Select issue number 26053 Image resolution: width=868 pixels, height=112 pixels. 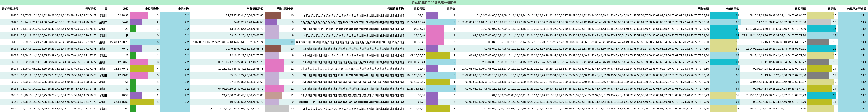point(14,89)
